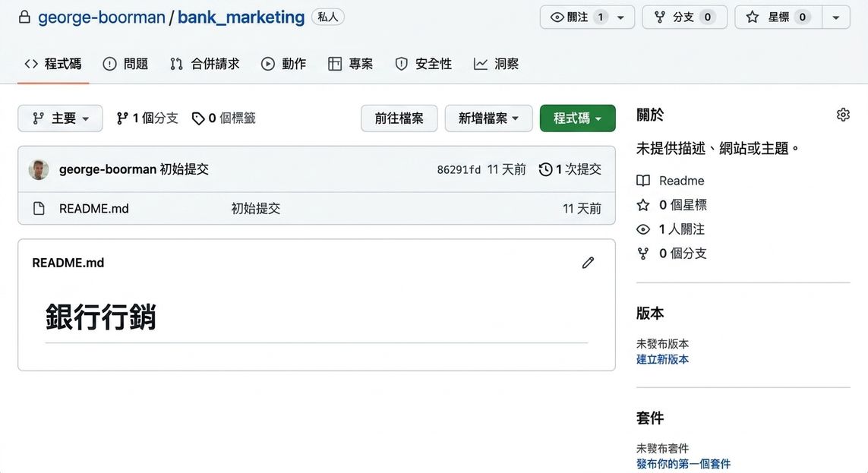Screen dimensions: 868x473
Task: View 1 次提交 commit history
Action: (570, 169)
